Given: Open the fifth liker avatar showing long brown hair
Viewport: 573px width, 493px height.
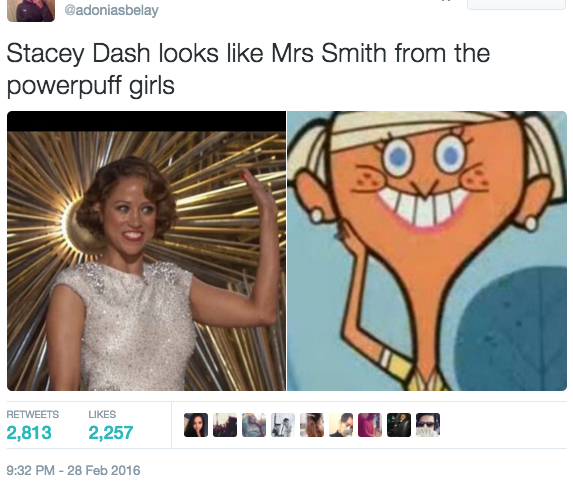Looking at the screenshot, I should pyautogui.click(x=312, y=425).
